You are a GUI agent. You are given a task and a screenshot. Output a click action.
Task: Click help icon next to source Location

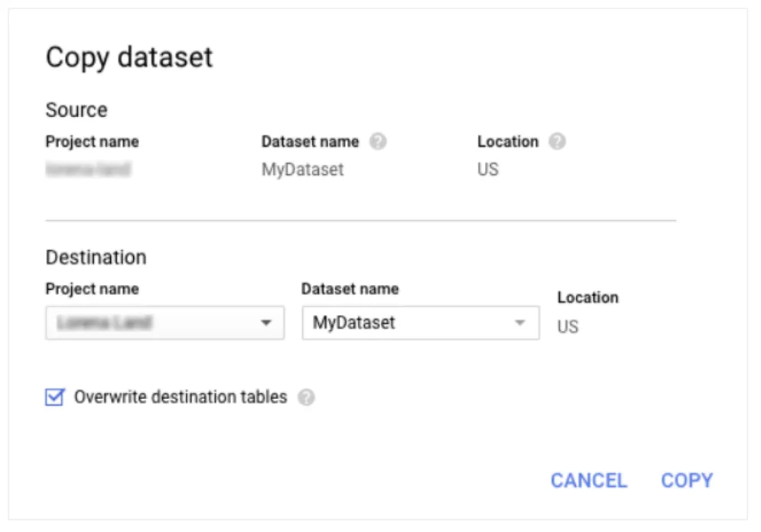point(558,142)
